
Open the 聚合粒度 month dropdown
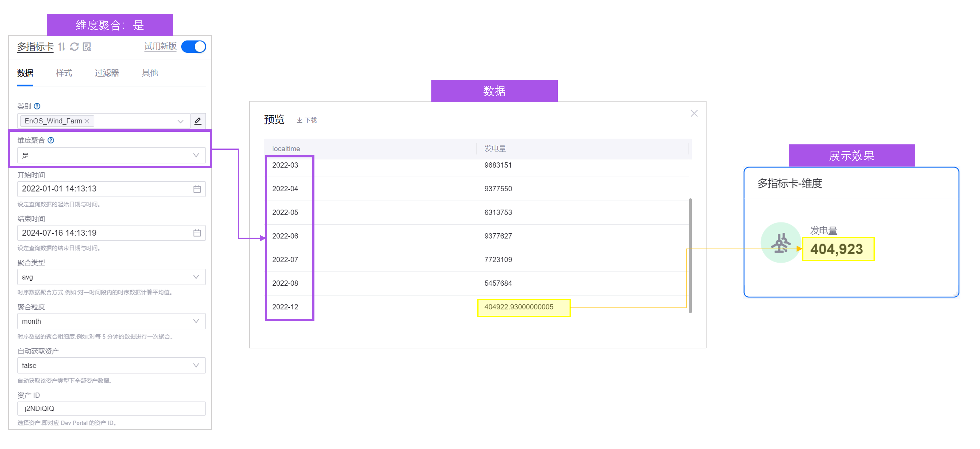click(111, 321)
